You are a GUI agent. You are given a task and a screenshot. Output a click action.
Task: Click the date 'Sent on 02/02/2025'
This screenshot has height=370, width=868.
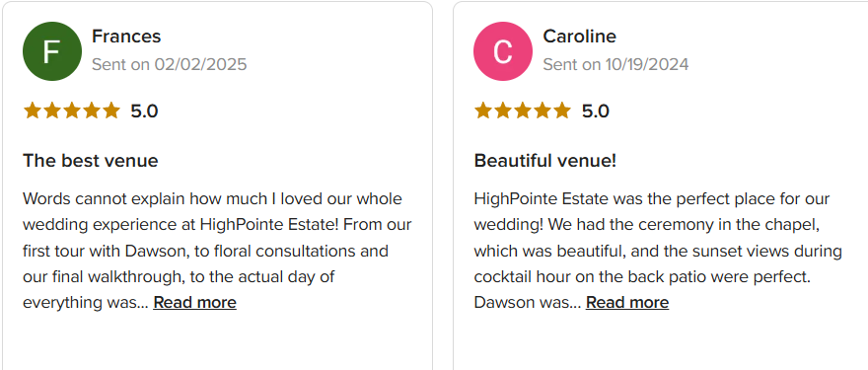[170, 64]
